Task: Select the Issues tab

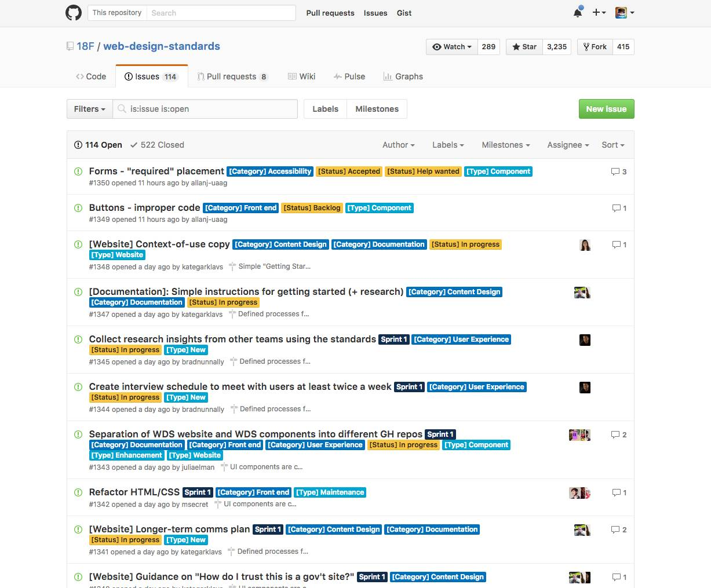Action: pos(152,76)
